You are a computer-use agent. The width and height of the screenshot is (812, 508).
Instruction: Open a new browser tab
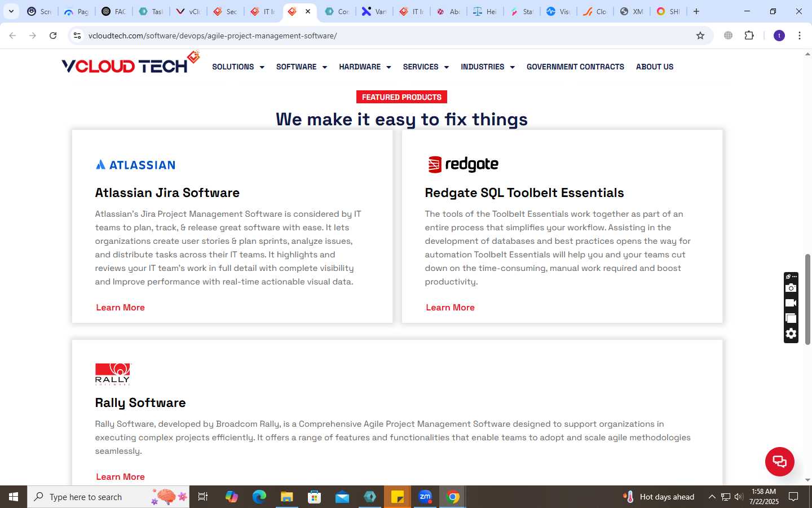tap(696, 11)
